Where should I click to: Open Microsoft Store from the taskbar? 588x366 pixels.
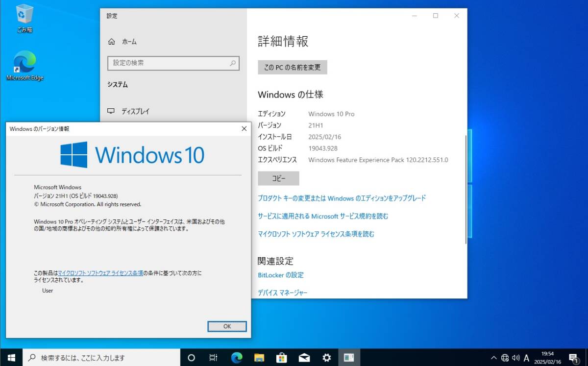[x=282, y=357]
